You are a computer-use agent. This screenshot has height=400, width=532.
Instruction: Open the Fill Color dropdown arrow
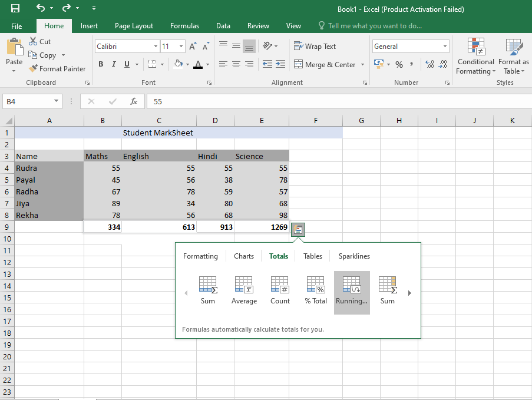[187, 64]
